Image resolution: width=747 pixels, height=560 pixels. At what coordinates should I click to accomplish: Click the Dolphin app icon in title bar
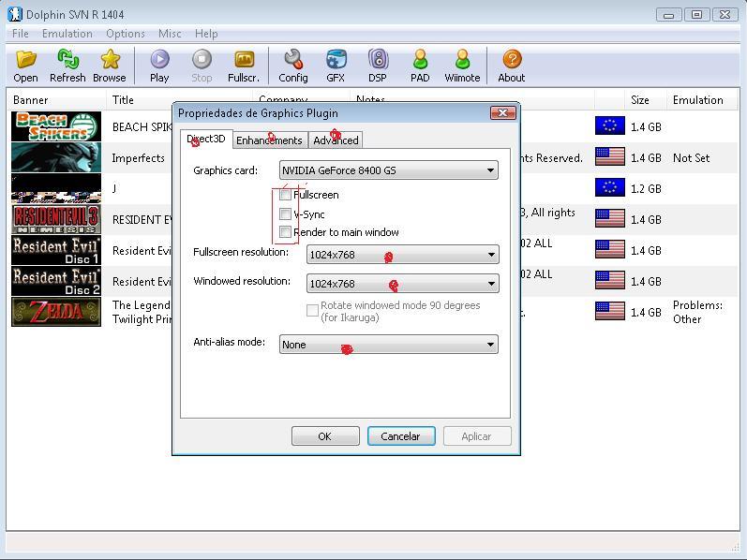point(15,14)
